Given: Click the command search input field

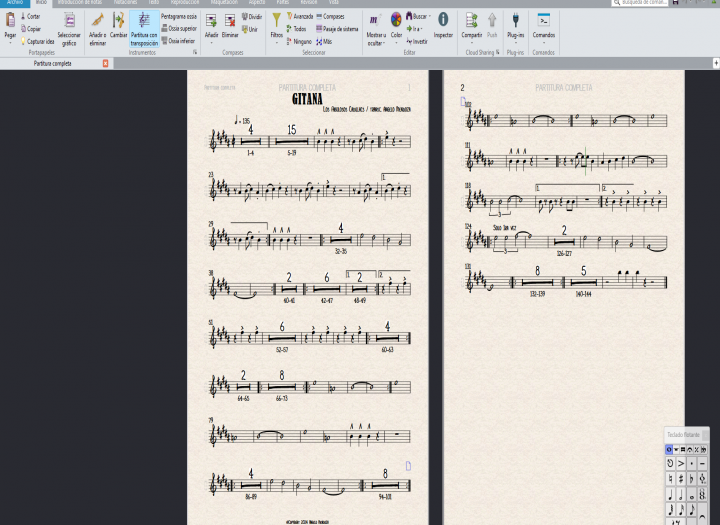Looking at the screenshot, I should coord(642,3).
